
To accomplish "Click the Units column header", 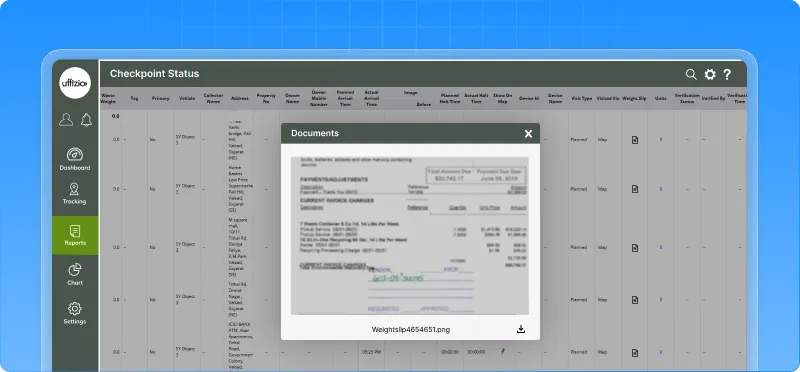I will pos(661,98).
